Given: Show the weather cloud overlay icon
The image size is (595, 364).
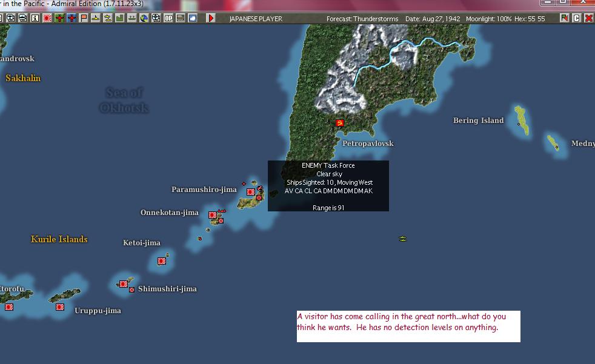Looking at the screenshot, I should tap(193, 18).
